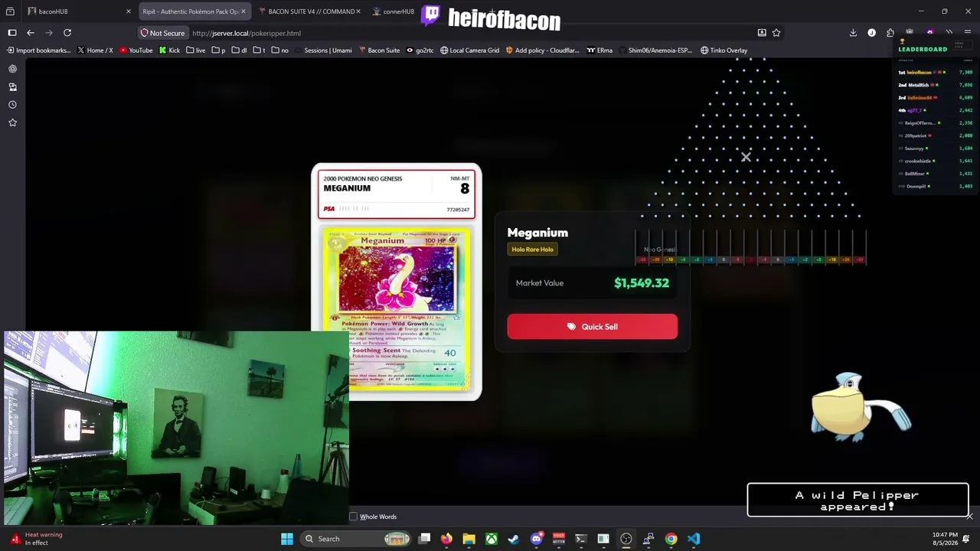Screen dimensions: 980x551
Task: Open Import bookmarks shortcut
Action: click(38, 51)
